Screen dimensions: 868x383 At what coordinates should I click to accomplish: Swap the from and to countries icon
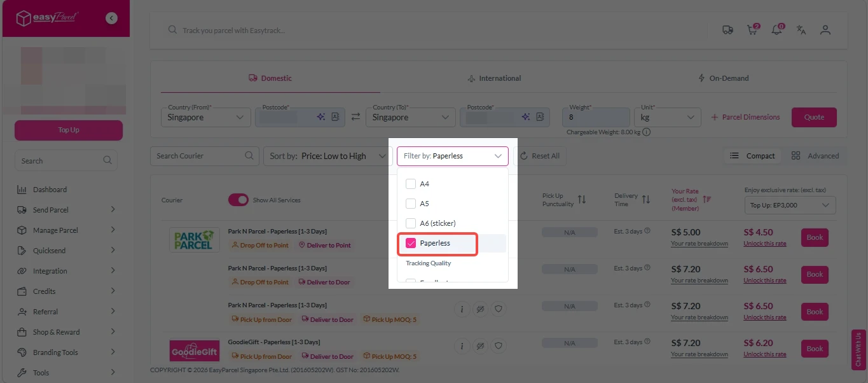click(x=355, y=117)
